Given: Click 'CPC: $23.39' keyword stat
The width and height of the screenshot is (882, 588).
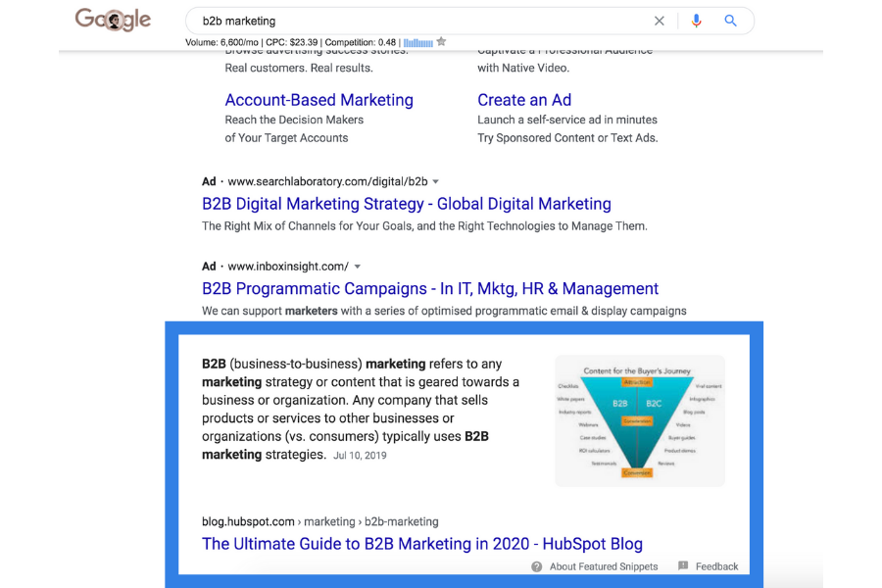Looking at the screenshot, I should (x=291, y=42).
